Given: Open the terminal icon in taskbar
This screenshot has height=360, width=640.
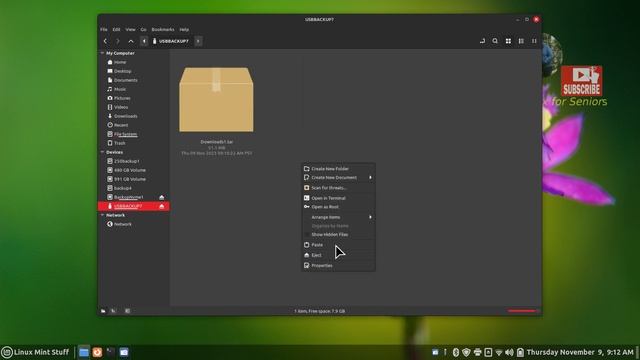Looking at the screenshot, I should 111,352.
